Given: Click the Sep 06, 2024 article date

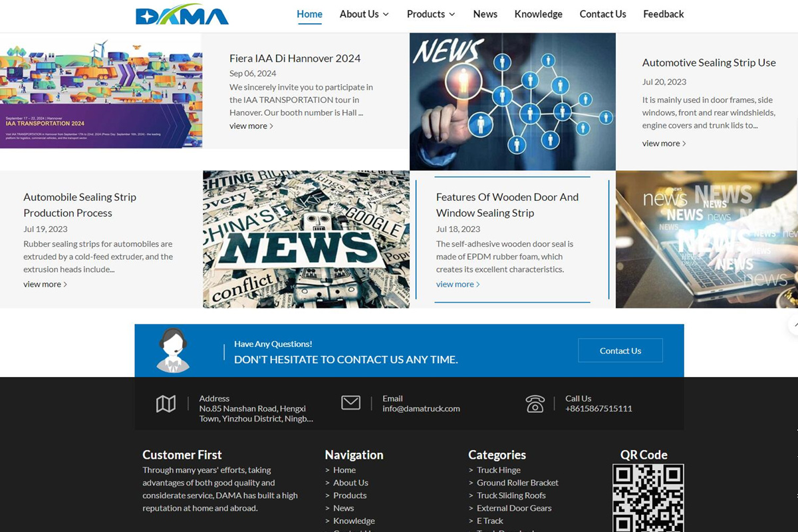Looking at the screenshot, I should coord(253,73).
